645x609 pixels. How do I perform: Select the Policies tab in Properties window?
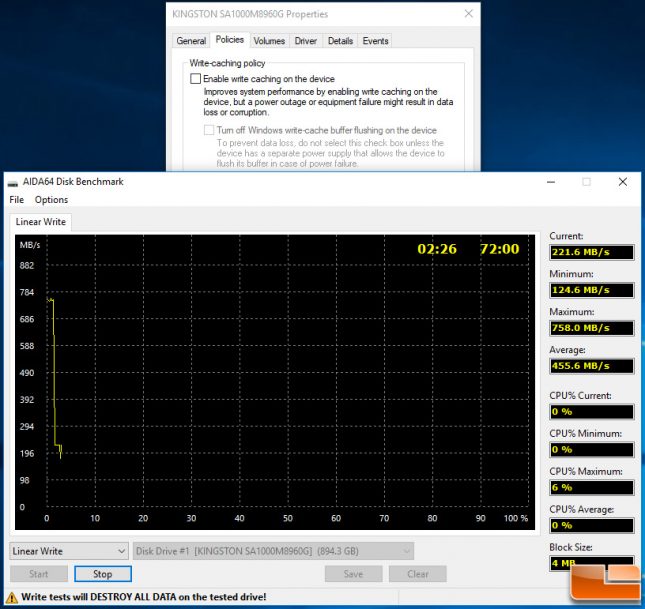point(230,40)
